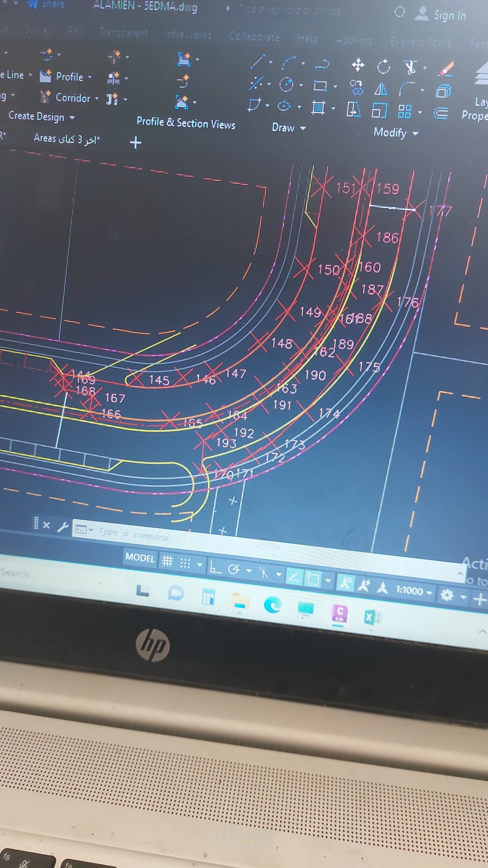Select the Hatch tool
Screen dimensions: 488x868
(x=318, y=108)
